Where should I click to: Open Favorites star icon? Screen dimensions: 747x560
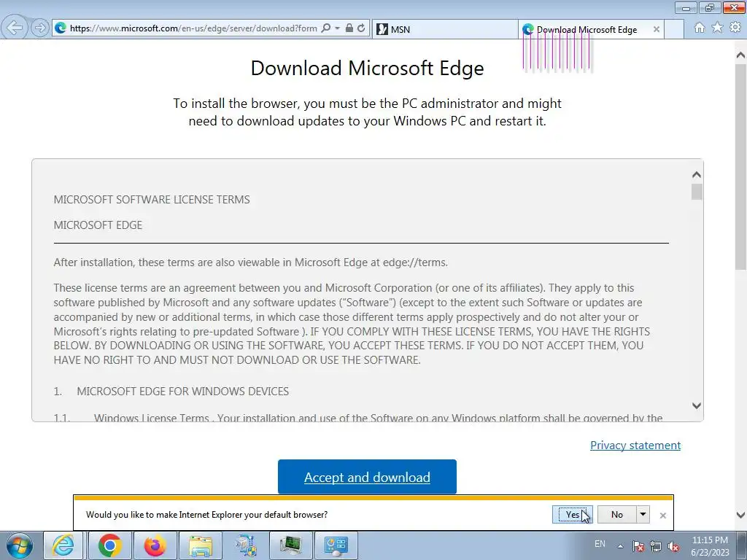pyautogui.click(x=717, y=28)
